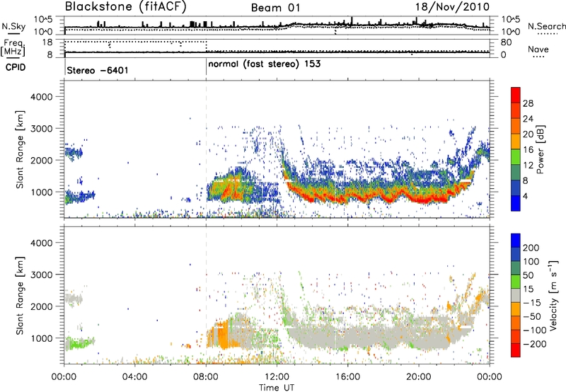Click 'normal (fast stereo) 153' text

coord(264,64)
